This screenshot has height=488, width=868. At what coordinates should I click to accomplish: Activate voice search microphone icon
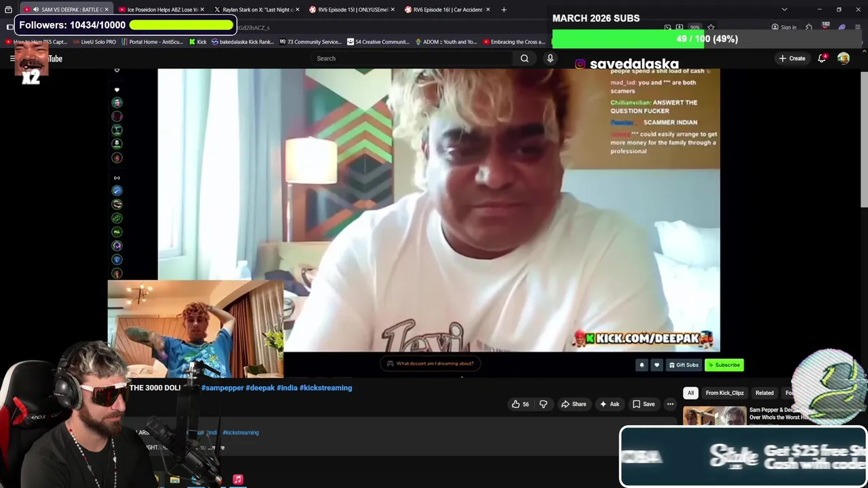(550, 58)
